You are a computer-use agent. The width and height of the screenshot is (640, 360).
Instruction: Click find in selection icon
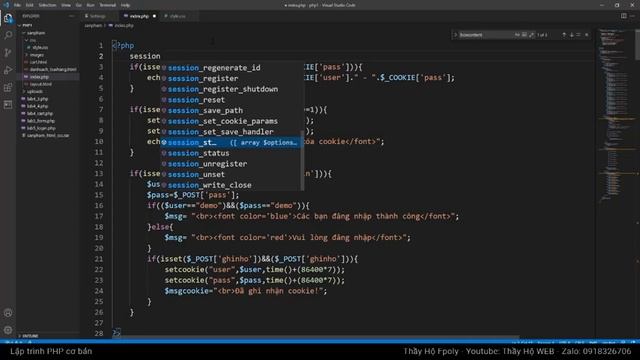click(578, 35)
